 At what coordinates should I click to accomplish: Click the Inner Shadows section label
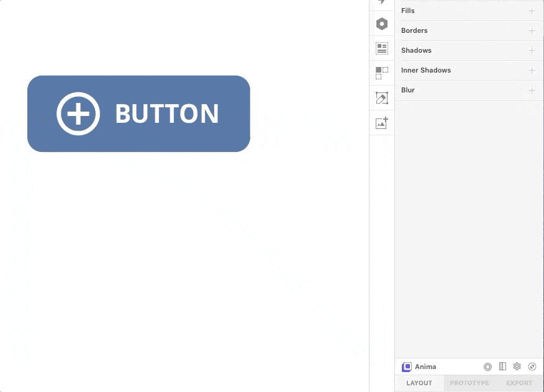pos(426,70)
